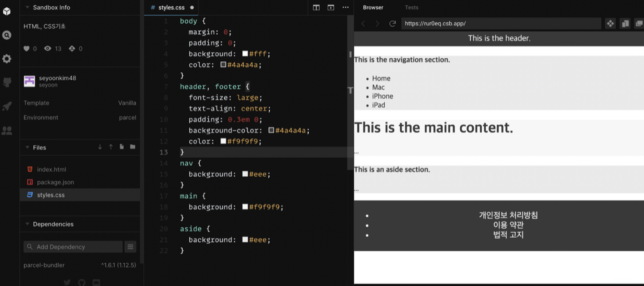644x286 pixels.
Task: Open the dependency list menu button
Action: coord(131,247)
